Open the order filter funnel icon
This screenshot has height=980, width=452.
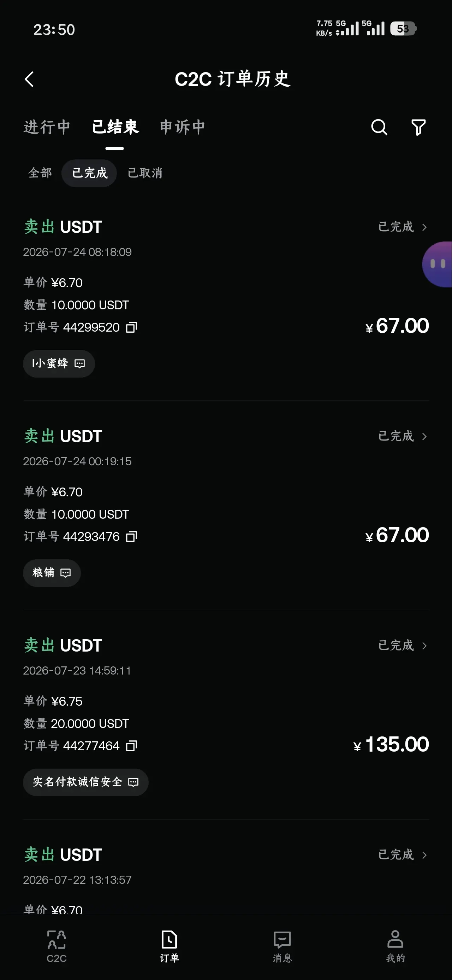(x=418, y=127)
